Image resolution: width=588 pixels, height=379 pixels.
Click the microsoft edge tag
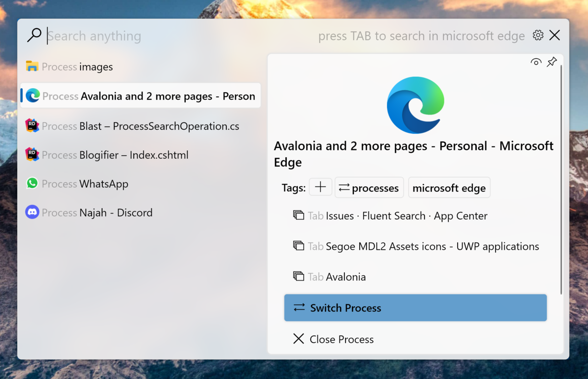click(x=449, y=188)
